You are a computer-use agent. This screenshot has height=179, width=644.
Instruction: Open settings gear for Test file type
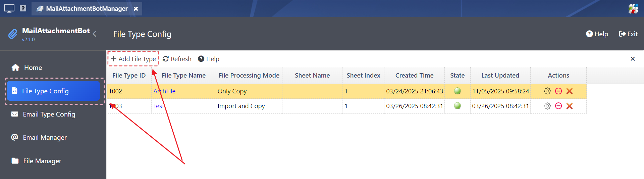point(547,106)
